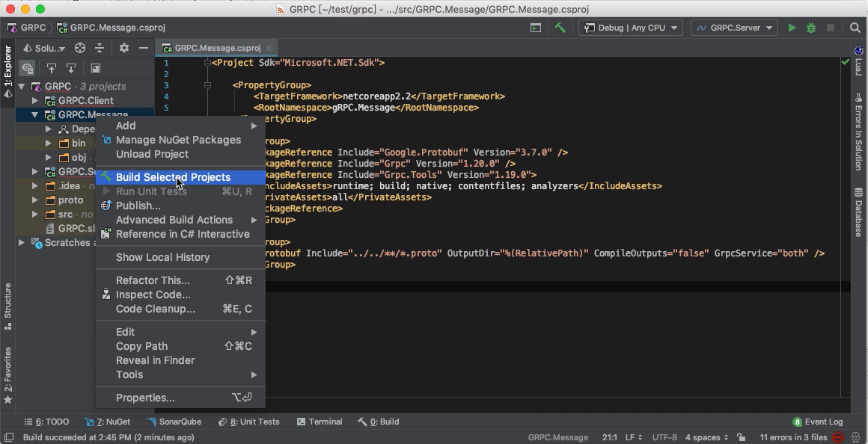Image resolution: width=868 pixels, height=444 pixels.
Task: Select Inspect Code... in the context menu
Action: pos(180,295)
